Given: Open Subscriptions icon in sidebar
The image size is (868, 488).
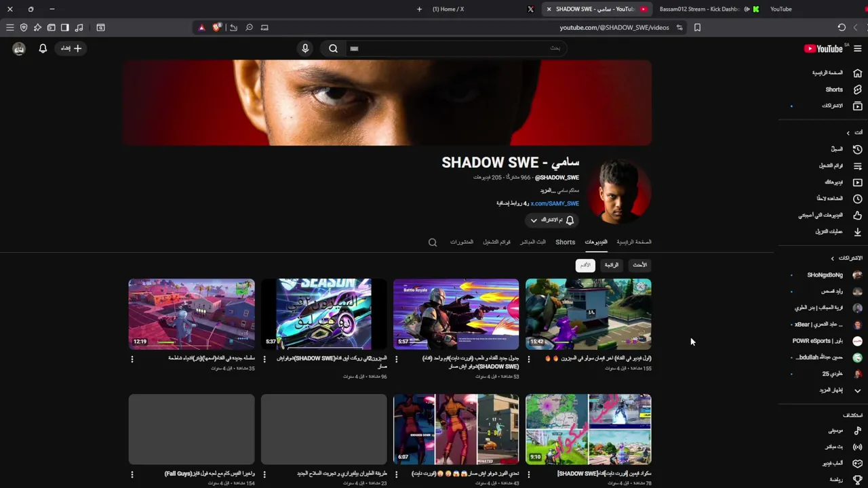Looking at the screenshot, I should 857,106.
